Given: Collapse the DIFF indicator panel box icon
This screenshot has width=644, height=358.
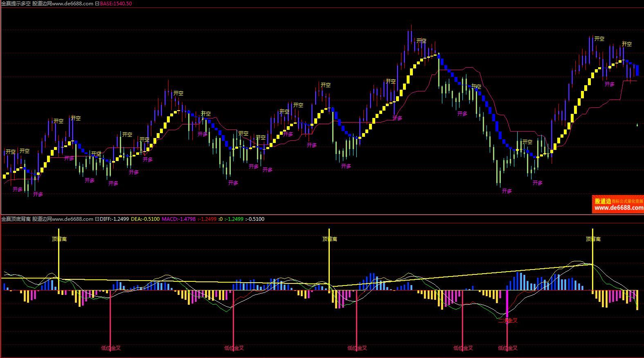Looking at the screenshot, I should coord(97,219).
